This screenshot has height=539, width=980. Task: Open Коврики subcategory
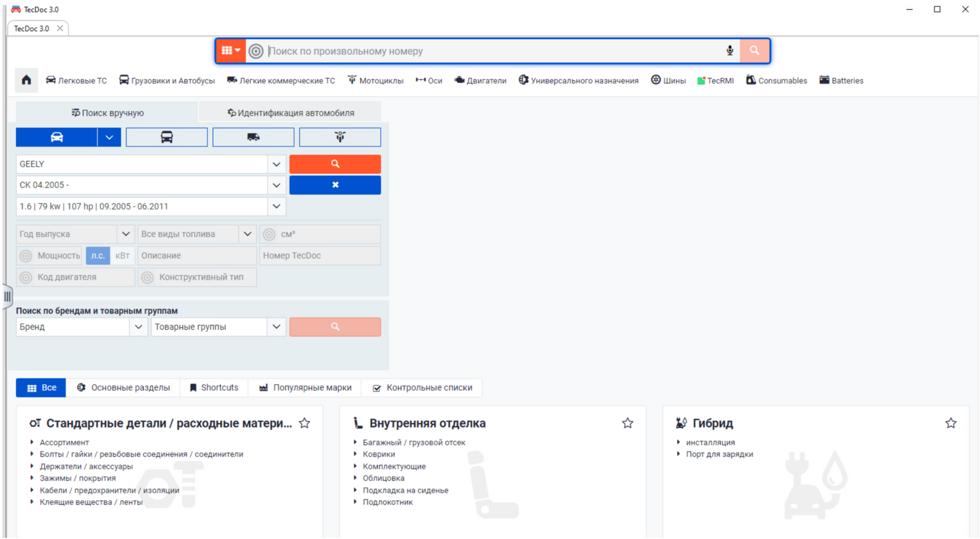[x=379, y=454]
